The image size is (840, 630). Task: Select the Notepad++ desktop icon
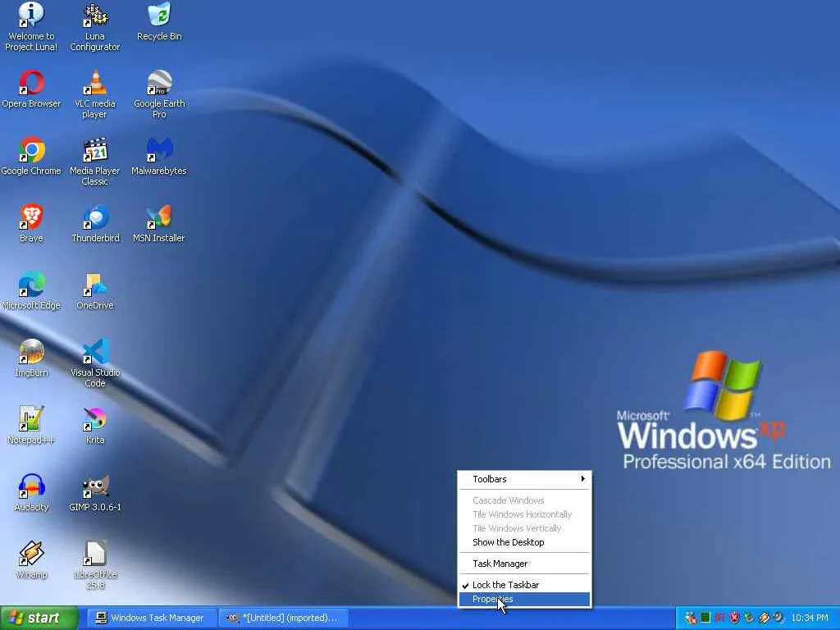click(x=31, y=427)
